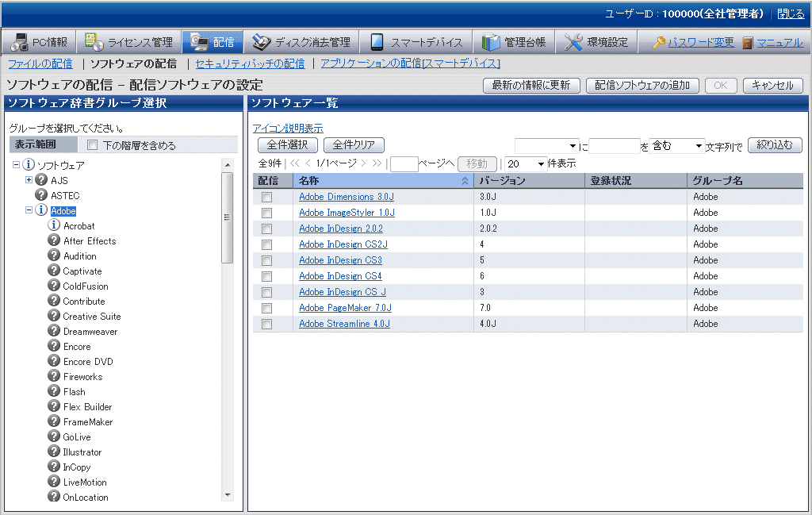Switch to the ライセンス管理 tab
Screen dimensions: 812x515
129,42
